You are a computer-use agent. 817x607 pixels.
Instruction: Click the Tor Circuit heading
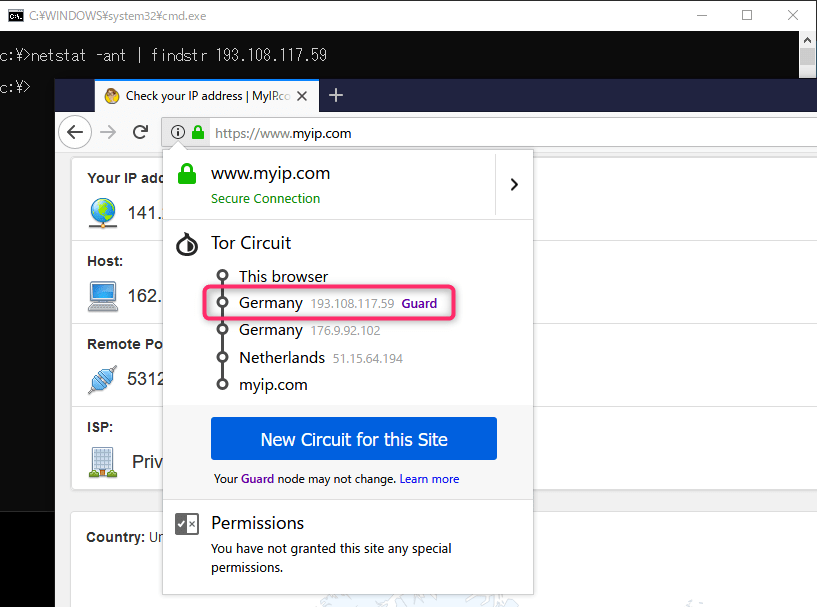tap(251, 243)
